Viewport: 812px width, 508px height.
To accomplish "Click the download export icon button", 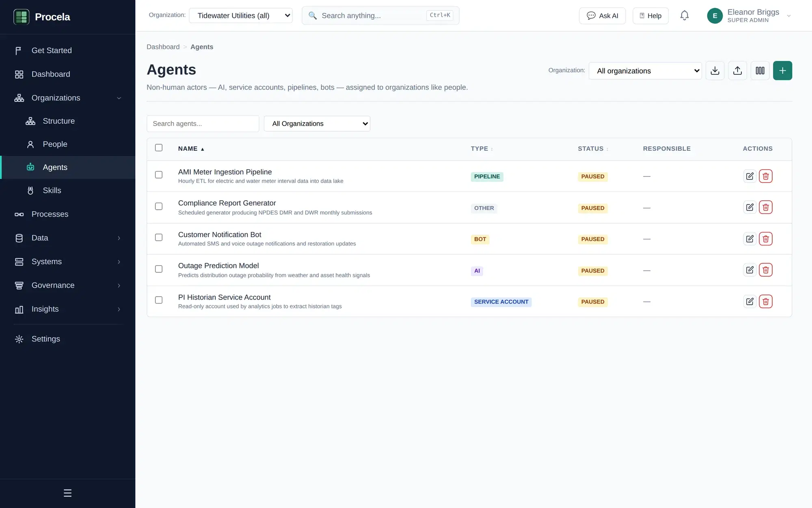I will tap(715, 71).
